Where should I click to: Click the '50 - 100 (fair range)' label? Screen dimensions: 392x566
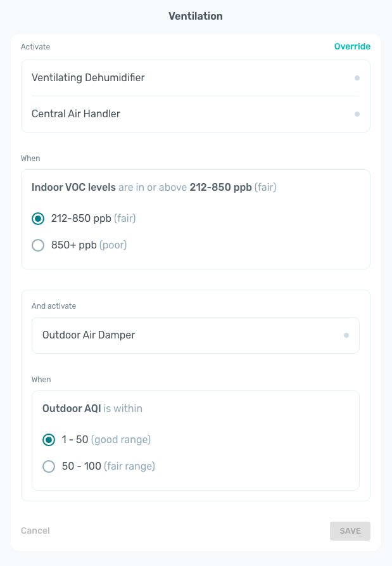(x=108, y=466)
